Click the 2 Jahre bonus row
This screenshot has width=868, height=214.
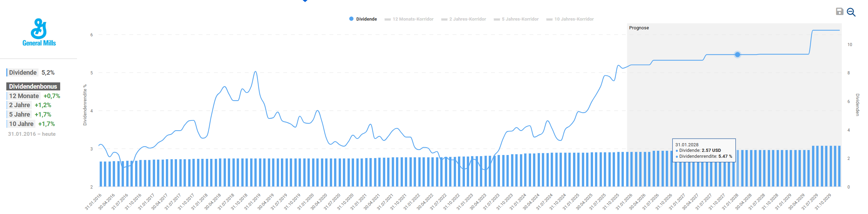tap(30, 105)
